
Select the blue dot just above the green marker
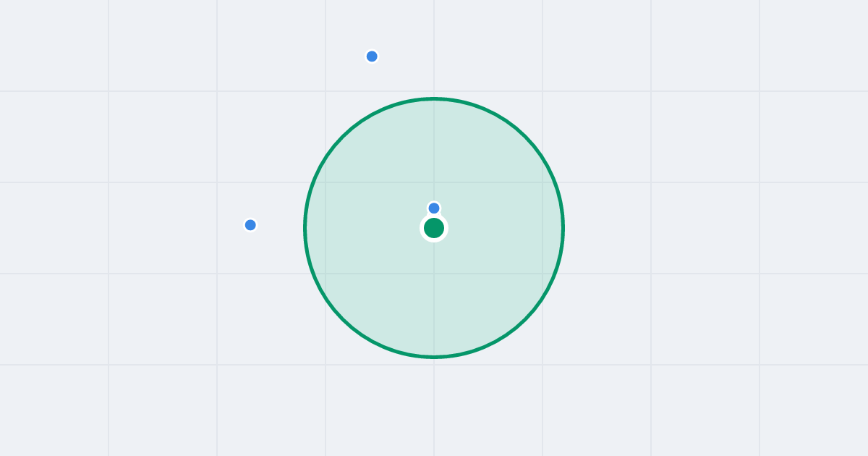434,208
